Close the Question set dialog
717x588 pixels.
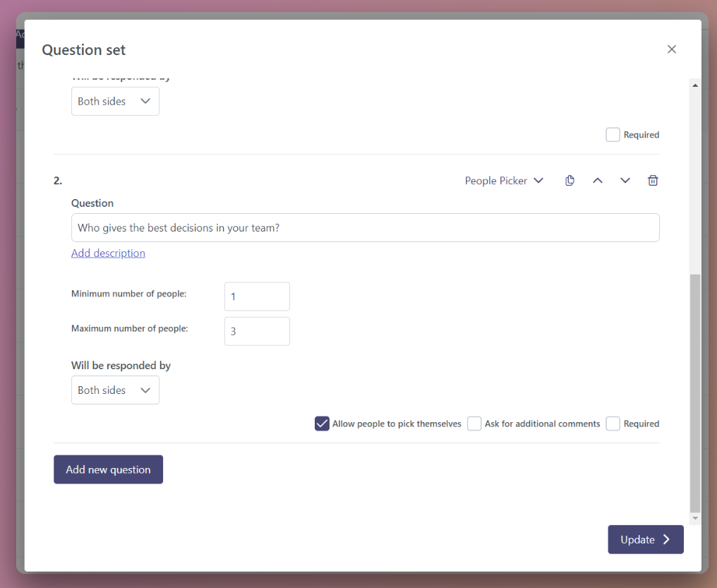tap(671, 49)
